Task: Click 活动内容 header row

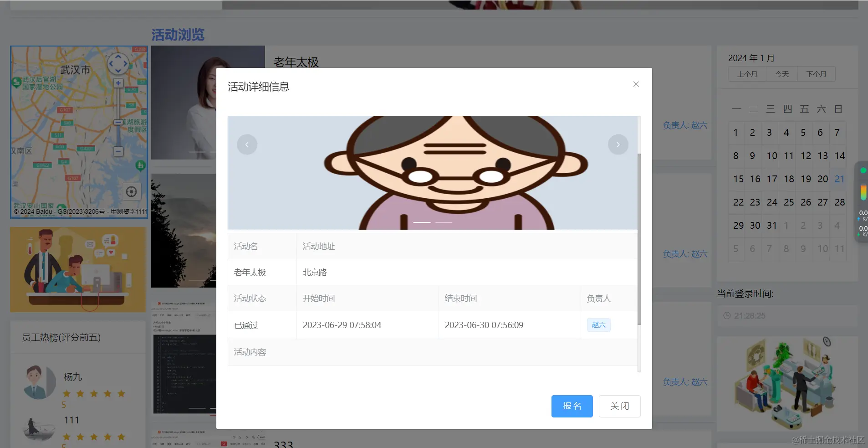Action: click(433, 352)
